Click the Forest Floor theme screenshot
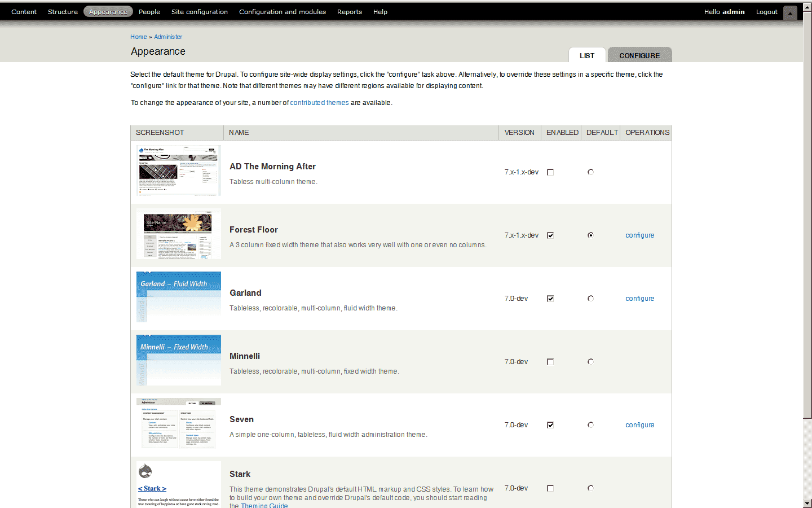The width and height of the screenshot is (812, 508). pos(178,234)
